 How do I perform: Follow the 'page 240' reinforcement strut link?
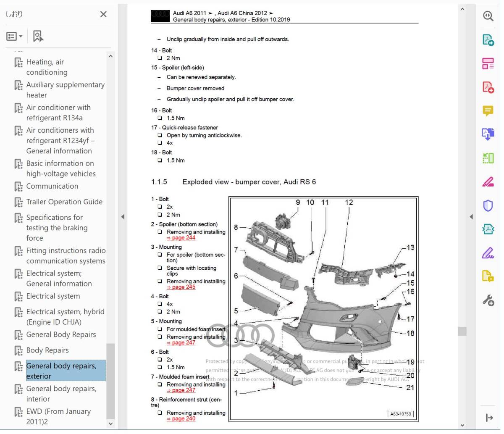[x=181, y=419]
